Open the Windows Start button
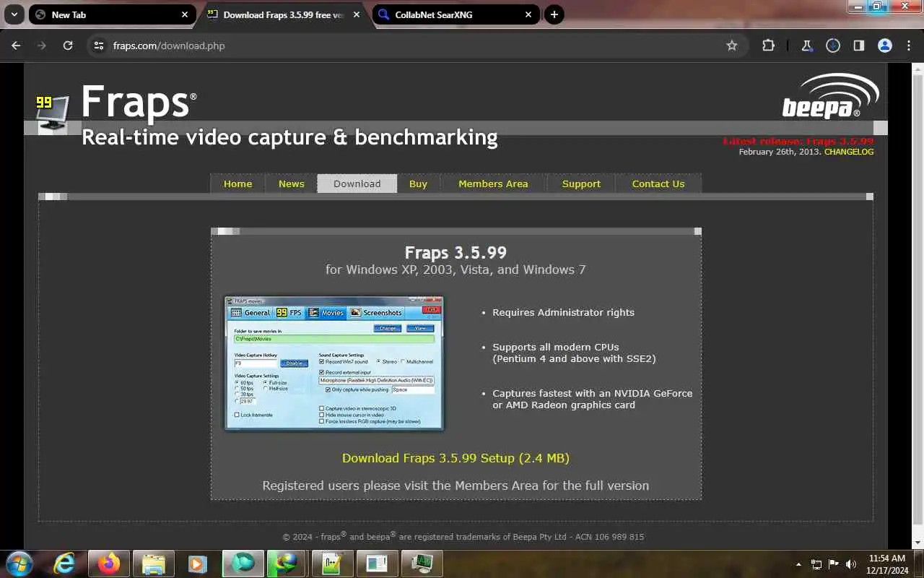Viewport: 924px width, 578px height. coord(19,564)
